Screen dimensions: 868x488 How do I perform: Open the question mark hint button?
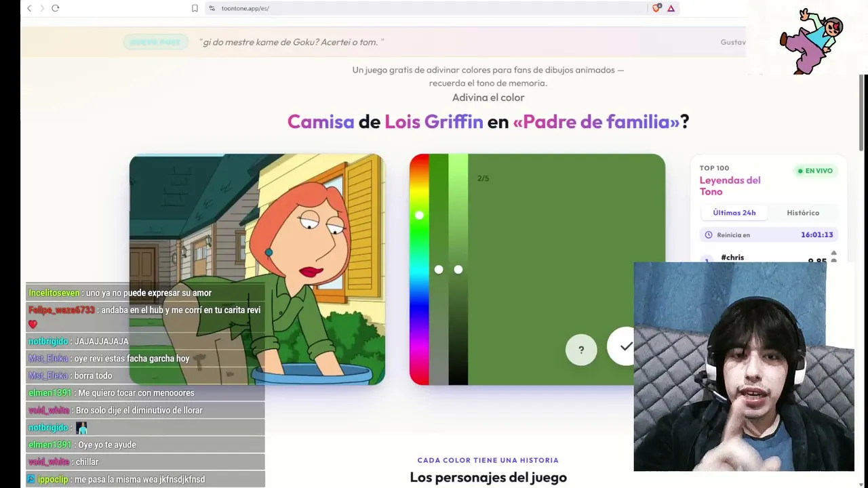tap(581, 350)
